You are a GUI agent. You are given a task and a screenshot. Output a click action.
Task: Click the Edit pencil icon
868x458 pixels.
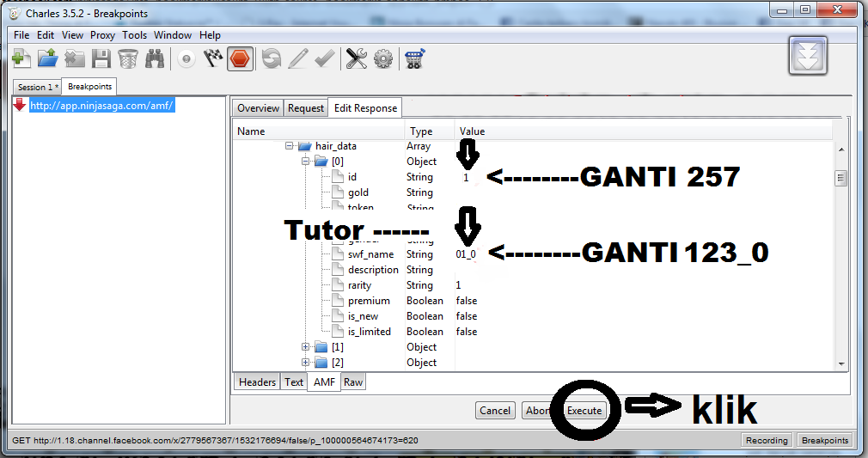click(x=298, y=58)
